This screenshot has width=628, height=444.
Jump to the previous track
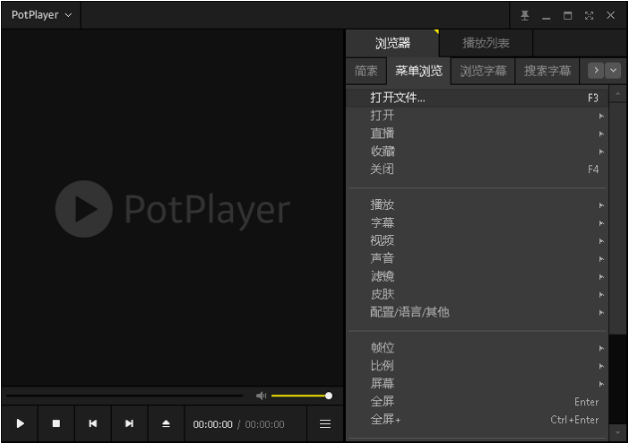pos(93,424)
